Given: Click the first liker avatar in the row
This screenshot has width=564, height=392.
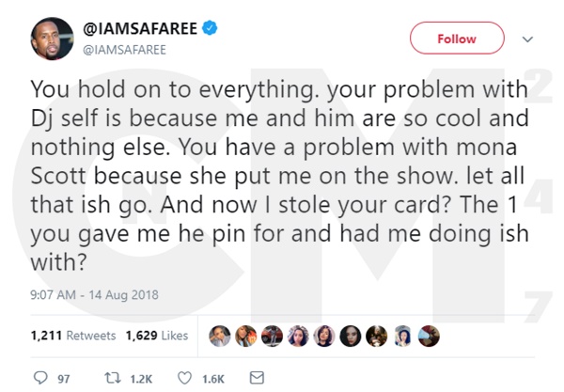Looking at the screenshot, I should 222,336.
